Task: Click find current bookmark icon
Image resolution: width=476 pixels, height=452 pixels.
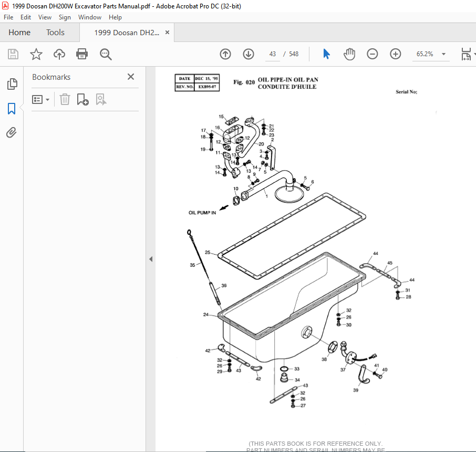Action: pos(101,100)
